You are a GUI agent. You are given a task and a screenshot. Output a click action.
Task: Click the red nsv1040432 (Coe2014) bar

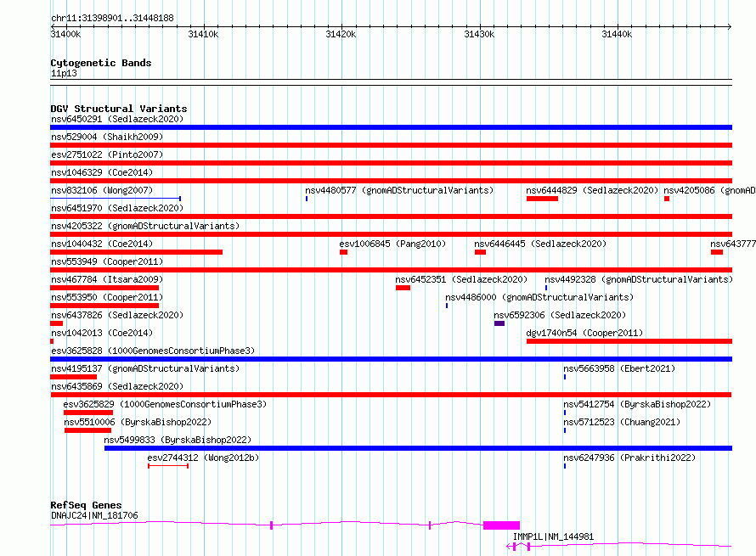[x=137, y=252]
